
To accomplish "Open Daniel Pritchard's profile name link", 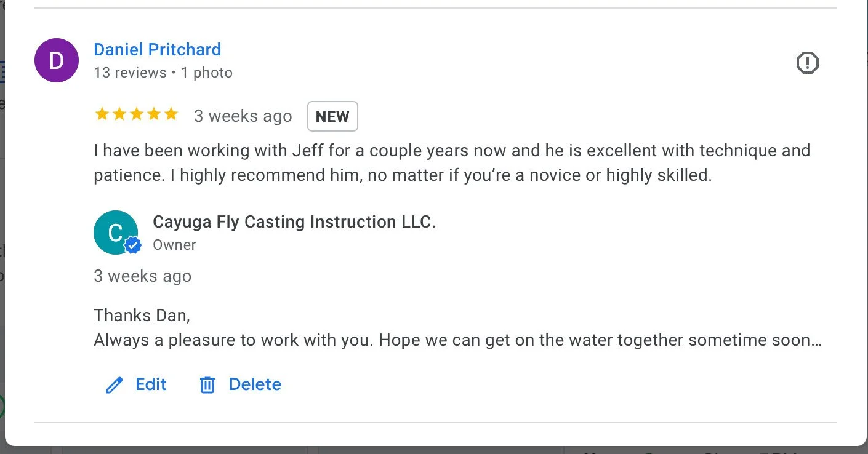I will pyautogui.click(x=157, y=49).
